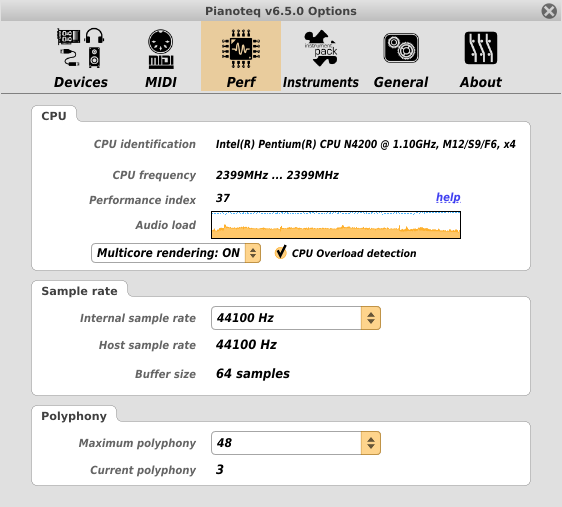Click the CPU section heading
This screenshot has height=507, width=562.
pyautogui.click(x=54, y=116)
